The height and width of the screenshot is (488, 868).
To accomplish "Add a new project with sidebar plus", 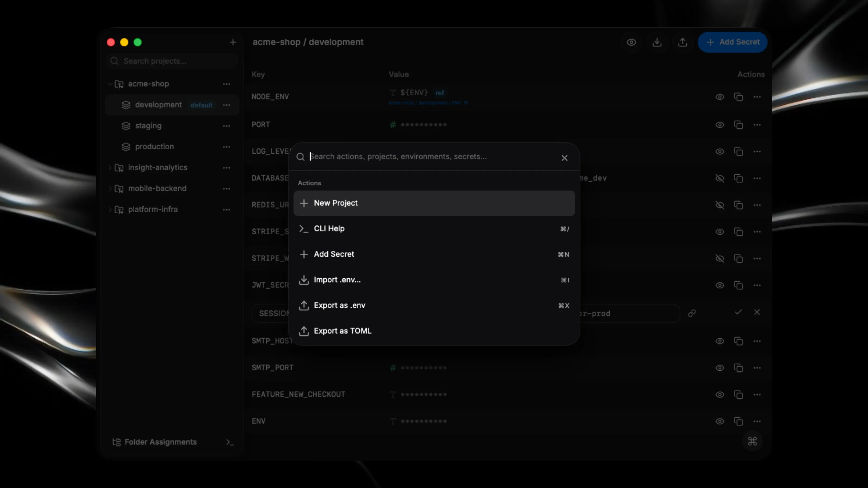I will pyautogui.click(x=233, y=42).
